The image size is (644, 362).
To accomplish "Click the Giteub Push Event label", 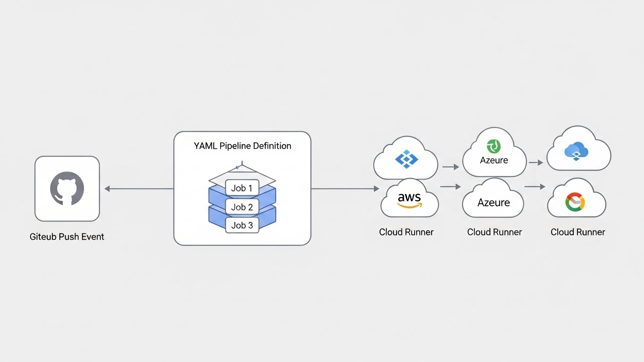I will click(67, 237).
